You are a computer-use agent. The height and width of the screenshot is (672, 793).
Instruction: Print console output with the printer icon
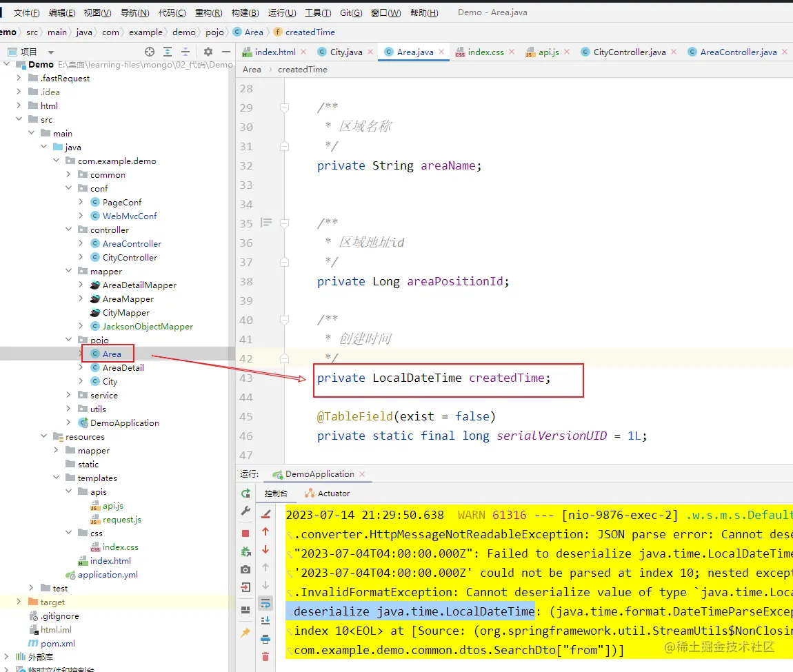click(265, 639)
